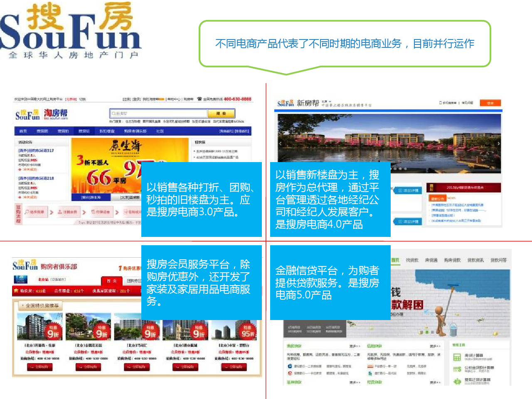Click the carousel next arrow on 新房帮 banner
This screenshot has height=399, width=532.
(498, 143)
